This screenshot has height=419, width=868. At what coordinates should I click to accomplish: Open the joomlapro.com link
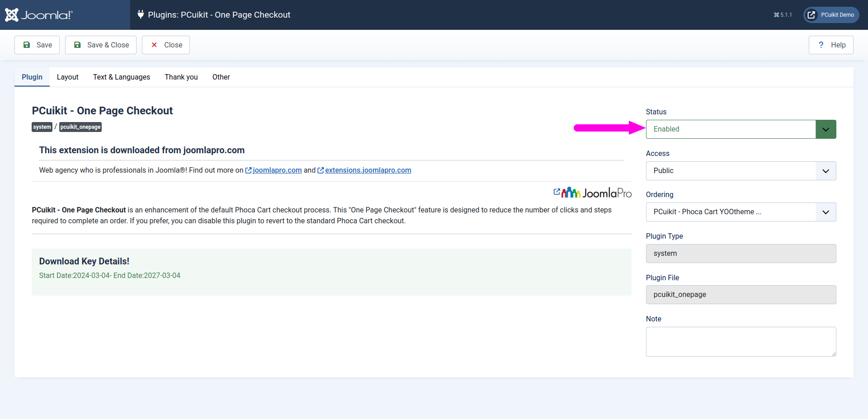point(277,170)
